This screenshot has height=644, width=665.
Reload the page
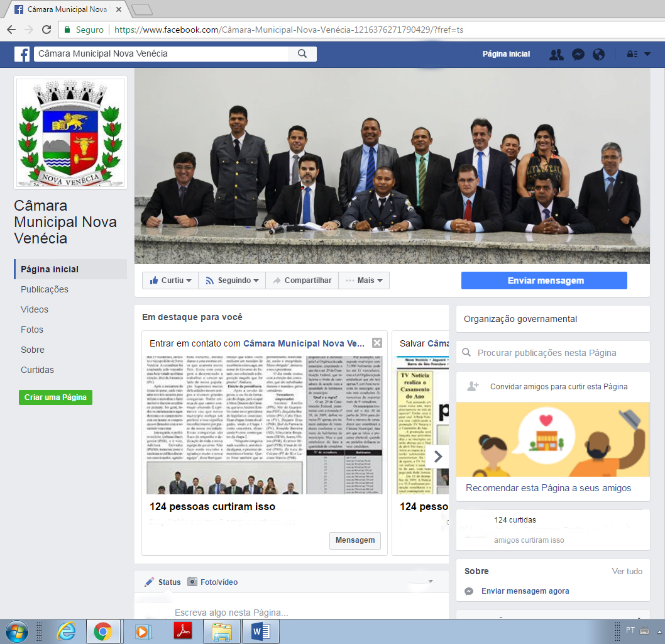(x=47, y=30)
